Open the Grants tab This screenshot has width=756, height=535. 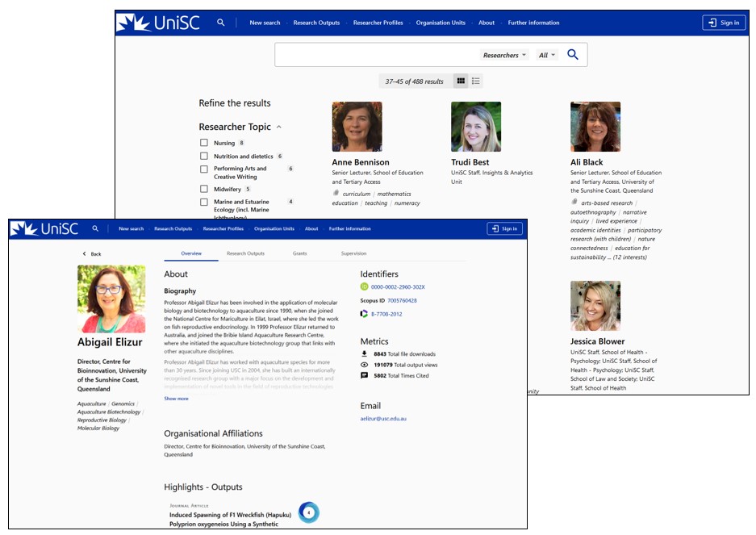299,253
